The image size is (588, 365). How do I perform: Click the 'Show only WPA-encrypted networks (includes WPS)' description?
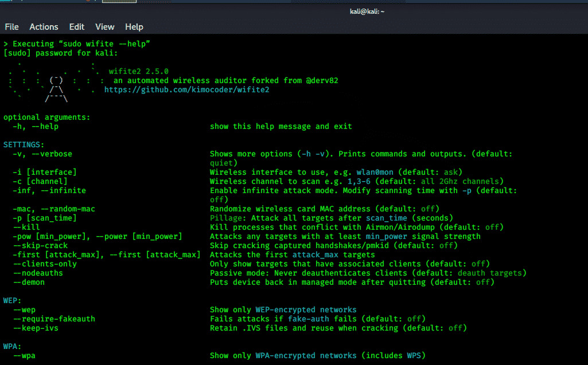point(318,356)
